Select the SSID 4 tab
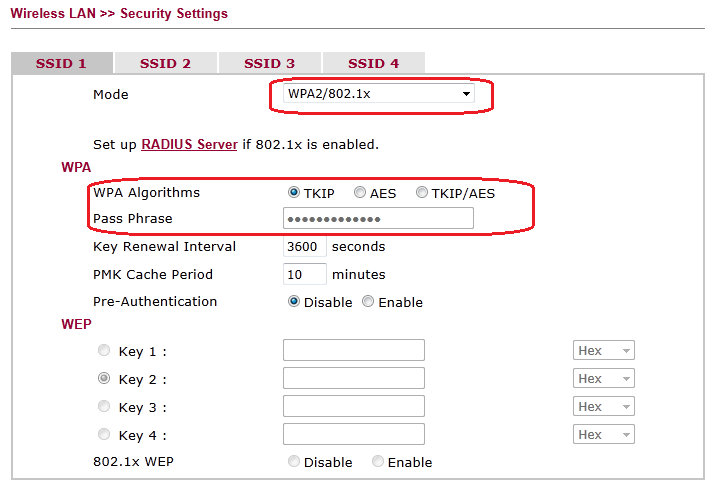This screenshot has height=501, width=716. [374, 63]
